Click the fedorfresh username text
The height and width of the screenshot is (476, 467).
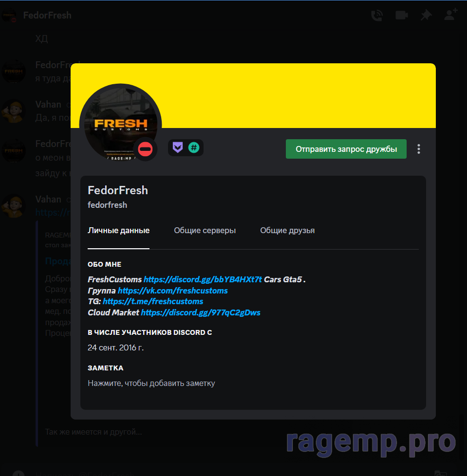(x=107, y=205)
